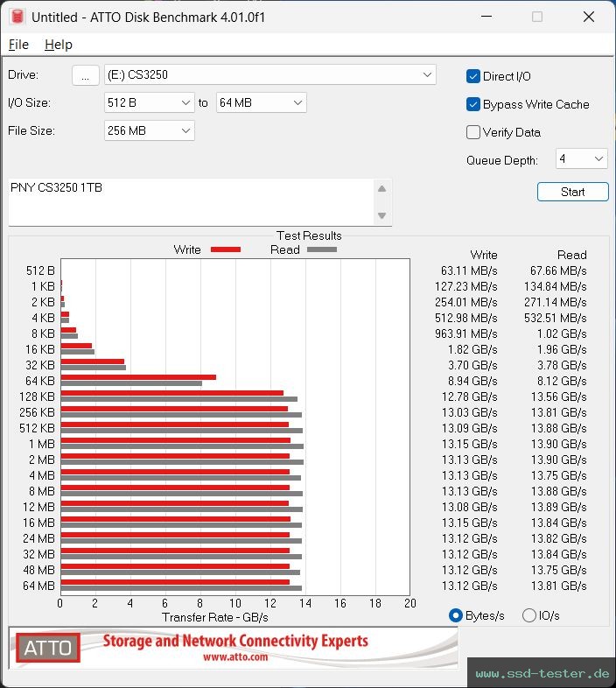Click the Write column header in results
This screenshot has width=616, height=688.
(x=484, y=255)
